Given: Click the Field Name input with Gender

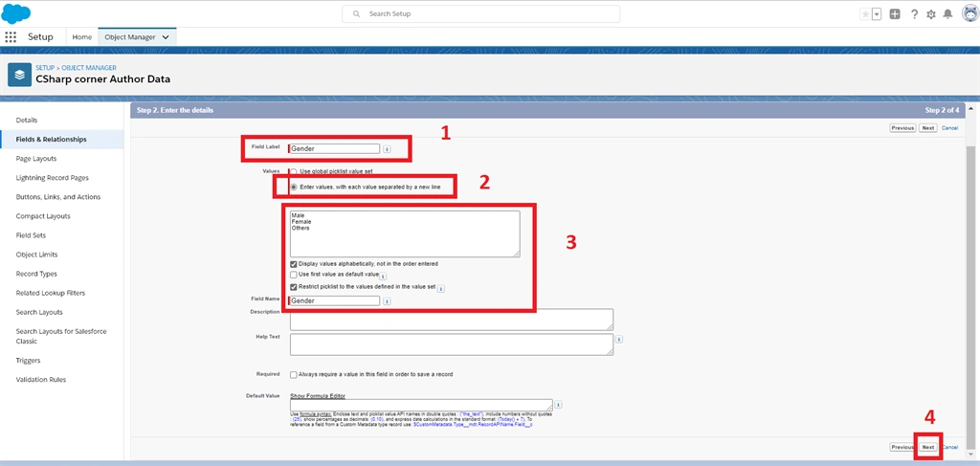Looking at the screenshot, I should [334, 300].
